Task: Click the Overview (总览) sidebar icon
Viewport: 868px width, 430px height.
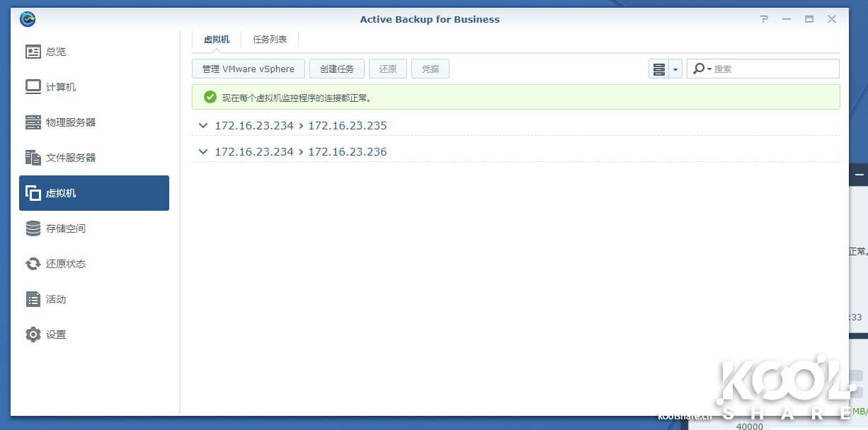Action: point(33,52)
